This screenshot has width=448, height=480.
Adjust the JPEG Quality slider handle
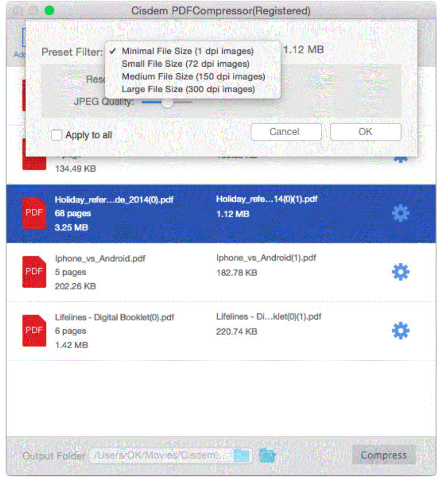click(x=167, y=102)
